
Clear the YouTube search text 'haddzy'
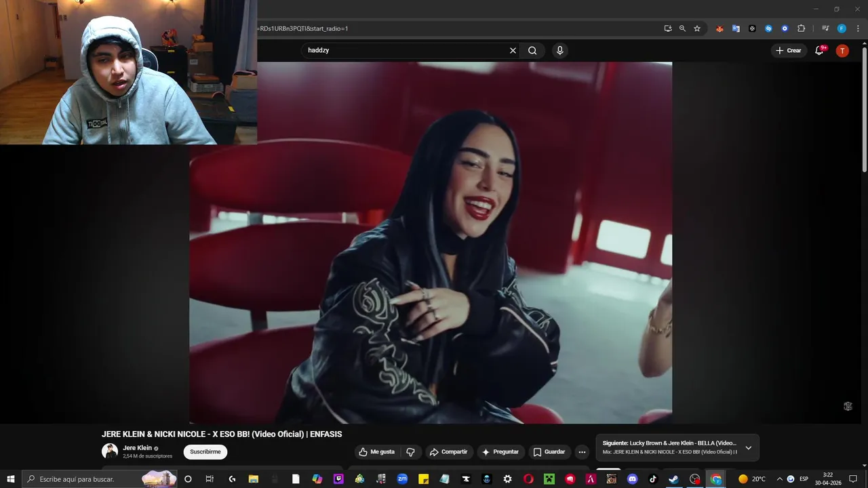click(513, 50)
